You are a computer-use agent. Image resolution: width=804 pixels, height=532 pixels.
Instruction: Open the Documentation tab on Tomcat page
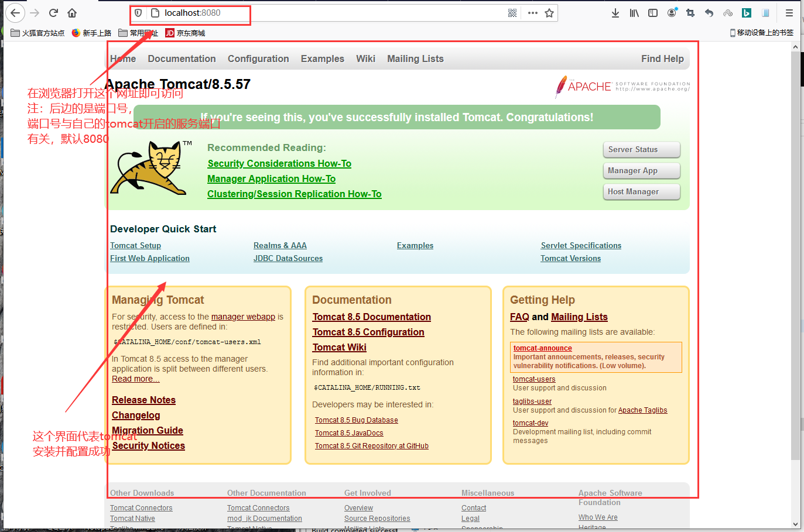pyautogui.click(x=182, y=59)
